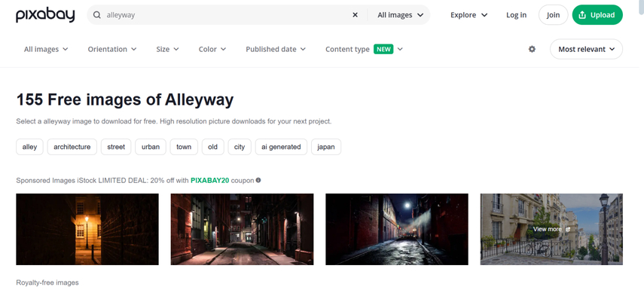The height and width of the screenshot is (293, 644).
Task: Select the alley tag
Action: [x=29, y=147]
